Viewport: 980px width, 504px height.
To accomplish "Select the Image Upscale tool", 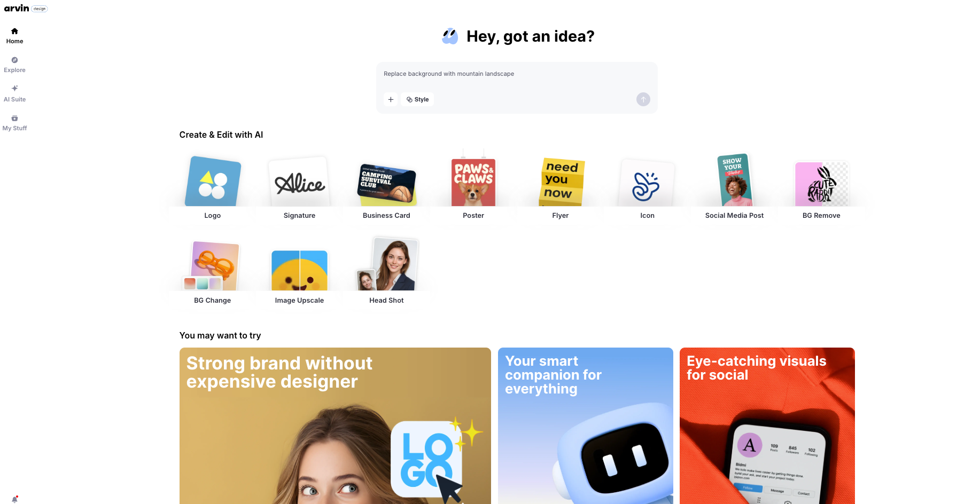I will (299, 272).
